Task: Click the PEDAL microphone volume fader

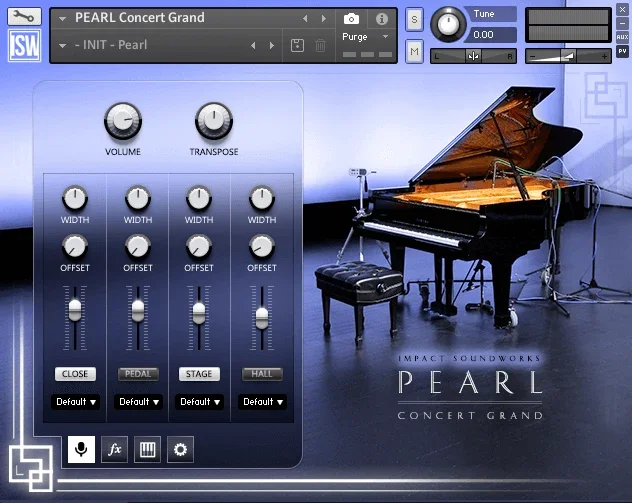Action: 138,311
